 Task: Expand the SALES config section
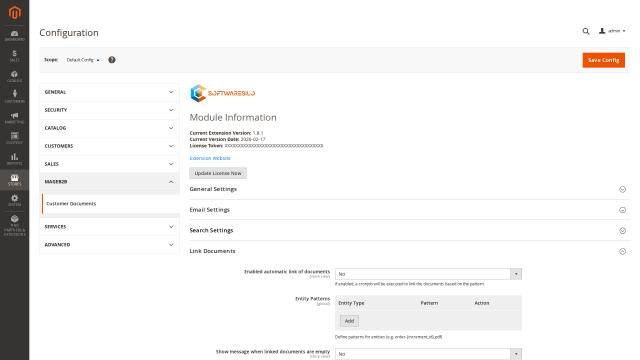coord(109,164)
